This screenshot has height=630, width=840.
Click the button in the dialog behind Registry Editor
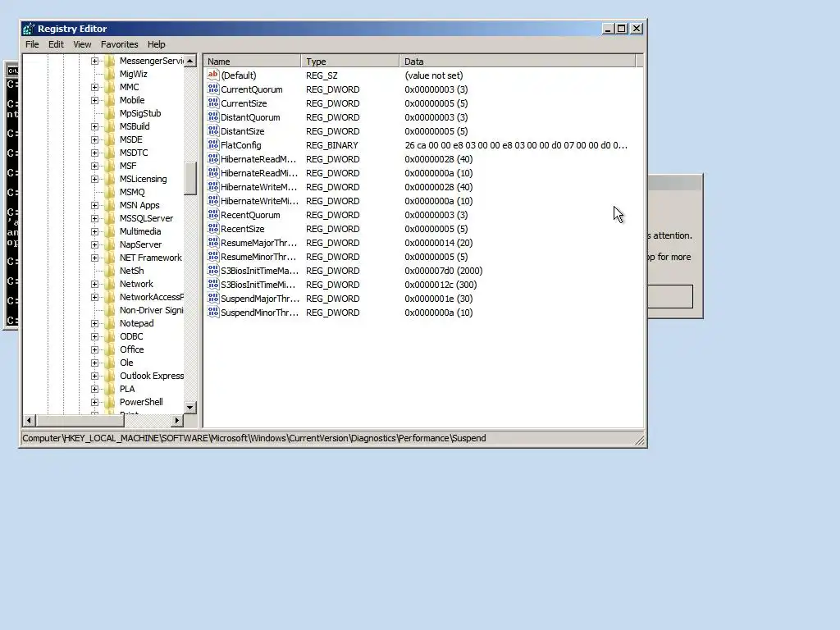coord(669,296)
